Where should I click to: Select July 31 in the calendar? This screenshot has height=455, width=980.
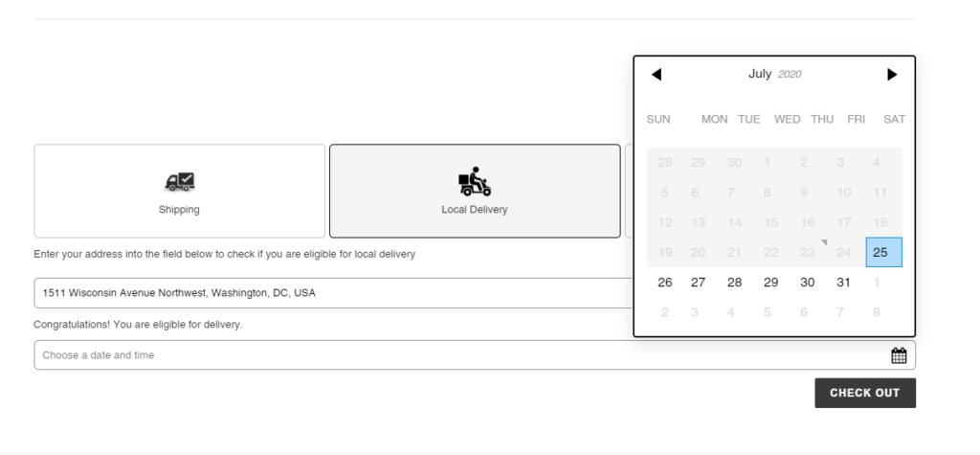tap(843, 283)
